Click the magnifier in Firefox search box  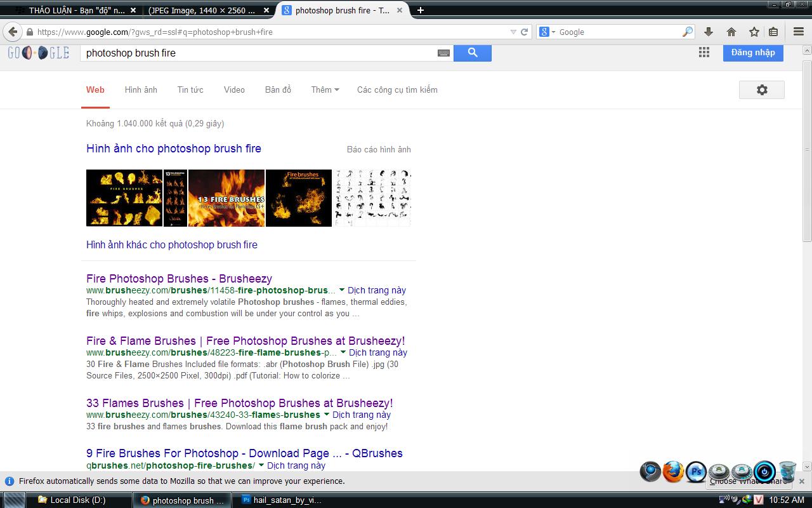pos(688,32)
